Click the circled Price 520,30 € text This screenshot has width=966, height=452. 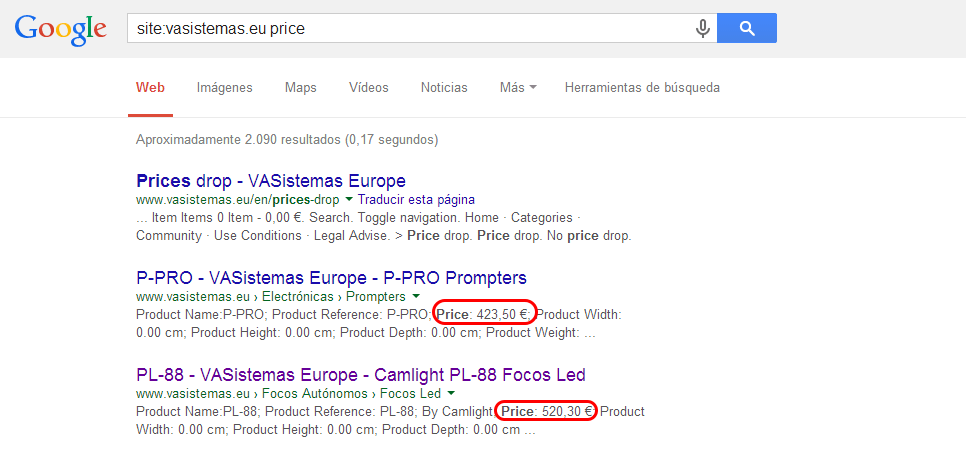546,411
